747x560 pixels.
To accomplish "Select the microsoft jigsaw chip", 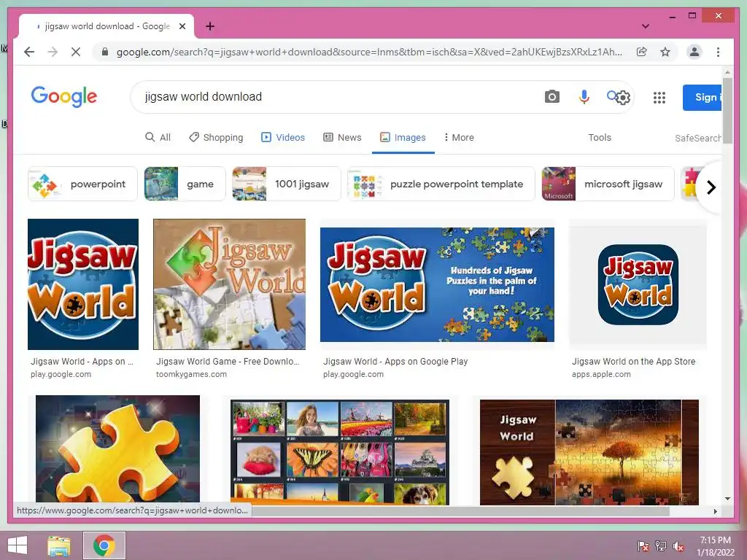I will (x=608, y=184).
